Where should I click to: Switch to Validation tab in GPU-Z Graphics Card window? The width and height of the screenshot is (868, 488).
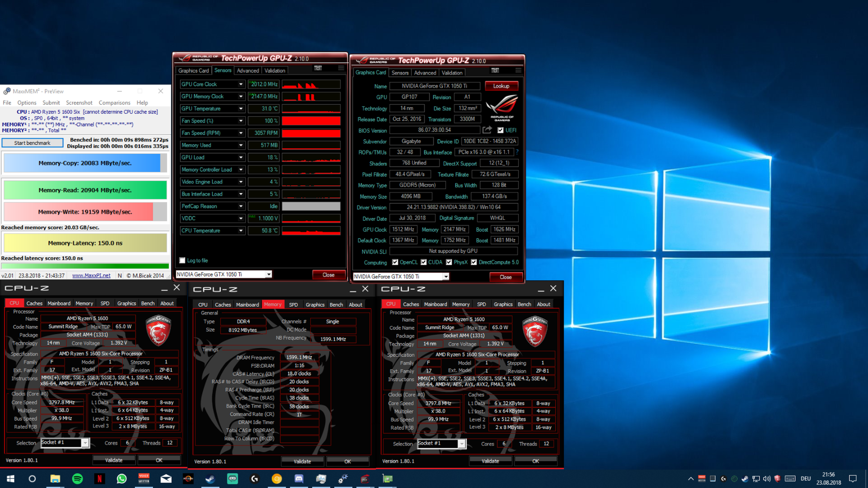tap(452, 73)
